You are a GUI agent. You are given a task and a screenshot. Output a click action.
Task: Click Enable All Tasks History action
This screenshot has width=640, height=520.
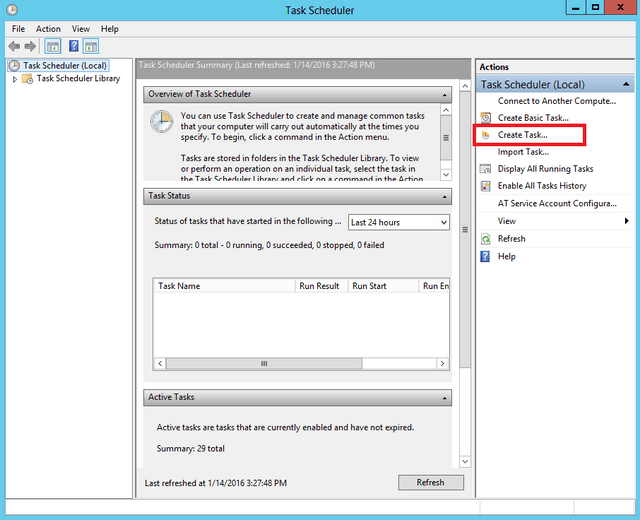click(x=542, y=186)
